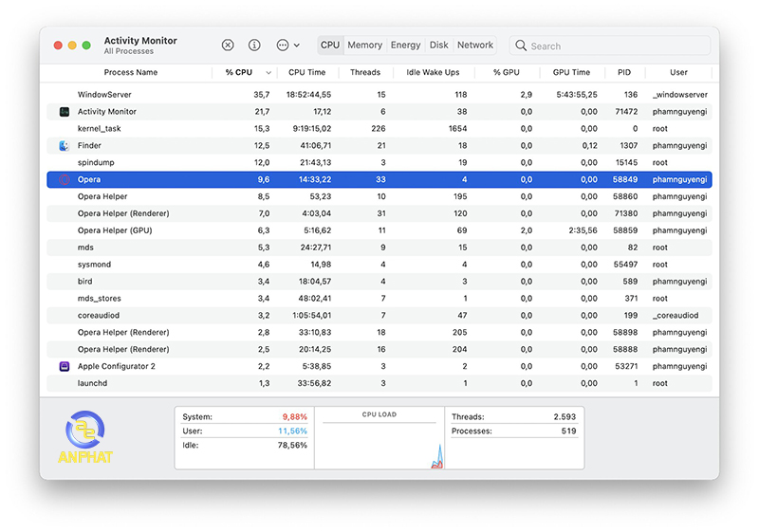
Task: Sort by Process Name column header
Action: pos(131,72)
